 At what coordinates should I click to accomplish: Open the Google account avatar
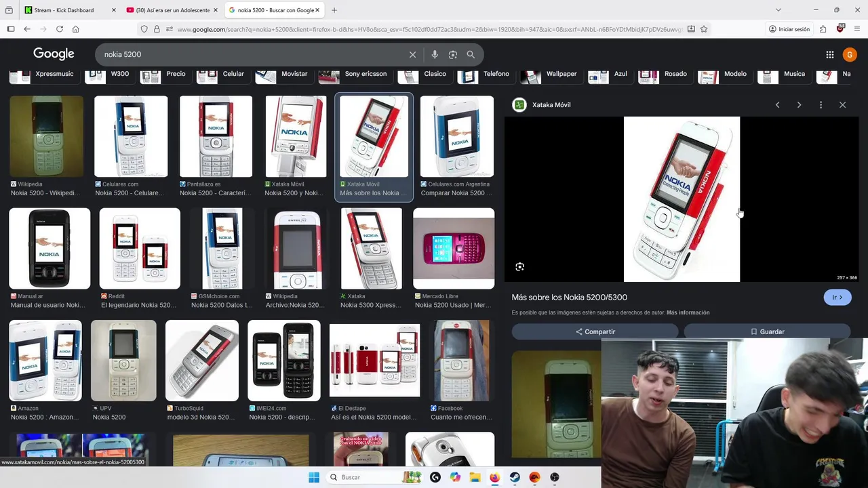coord(850,54)
